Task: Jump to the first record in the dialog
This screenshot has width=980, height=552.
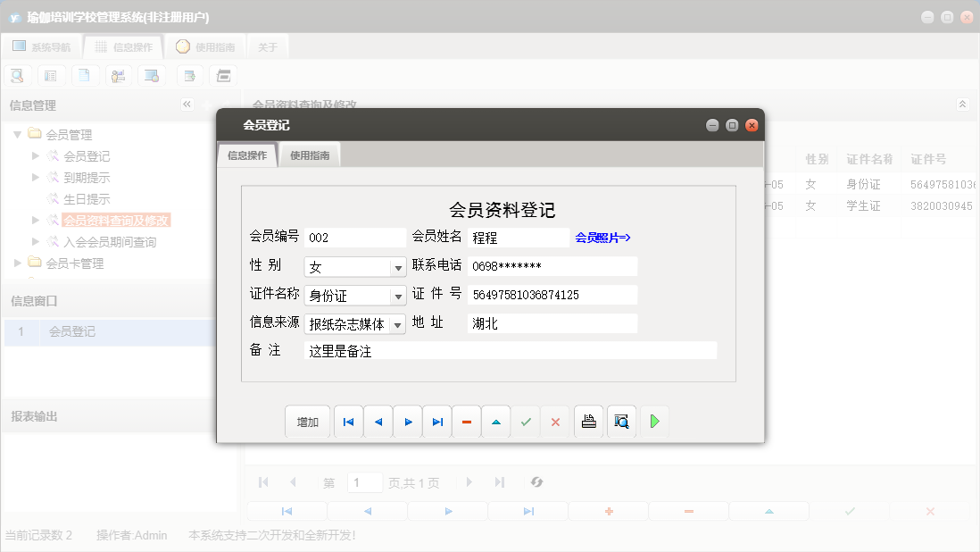Action: [x=348, y=421]
